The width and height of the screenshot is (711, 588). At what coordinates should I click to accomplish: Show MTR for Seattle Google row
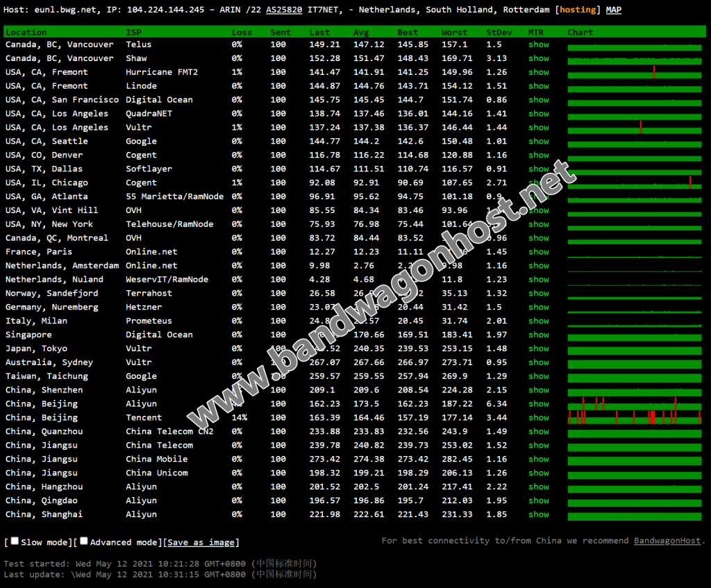[x=539, y=141]
